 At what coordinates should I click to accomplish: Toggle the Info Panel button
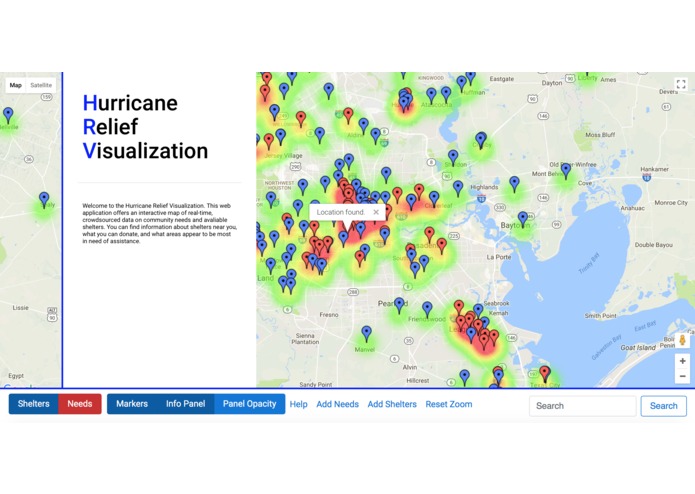click(x=185, y=404)
